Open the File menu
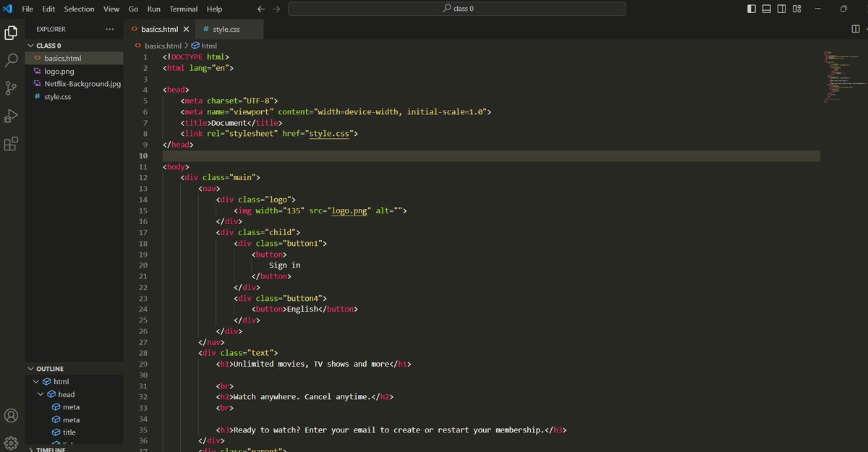868x452 pixels. (27, 9)
